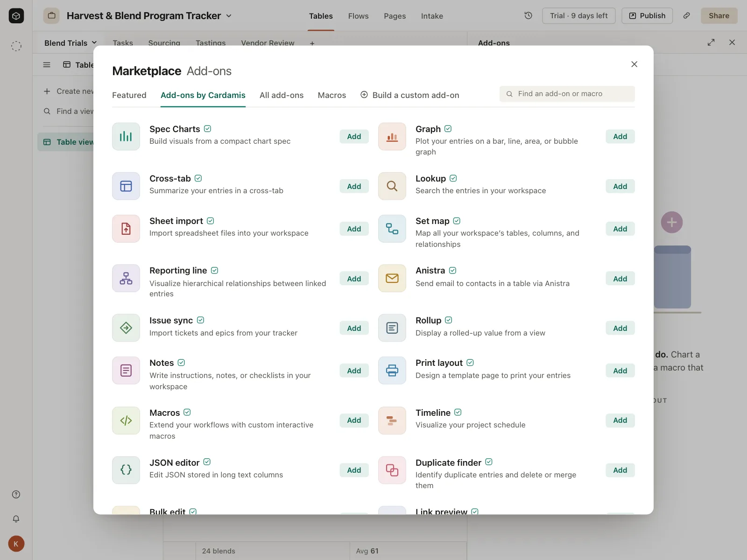Click the Lookup magnifier add-on icon
The height and width of the screenshot is (560, 747).
pos(392,186)
